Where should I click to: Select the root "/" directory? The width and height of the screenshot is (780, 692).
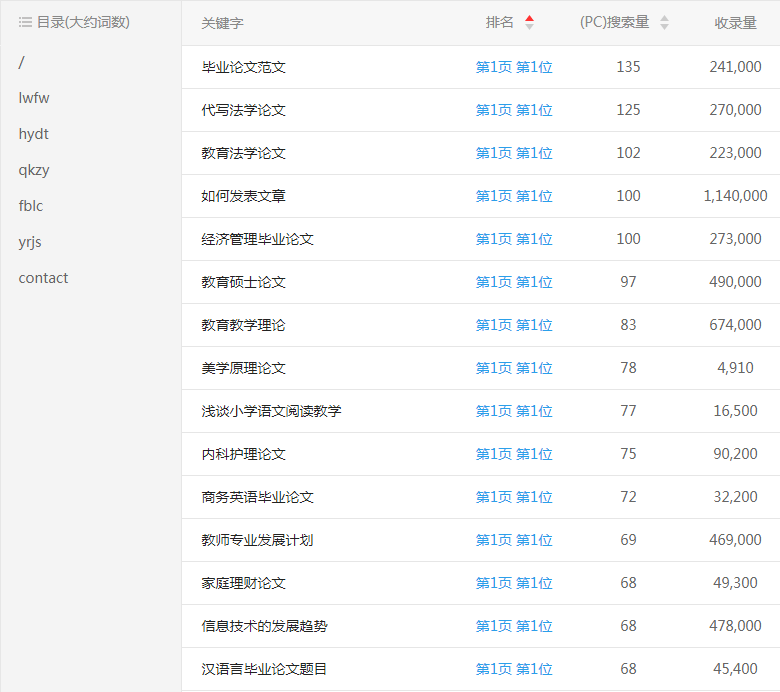coord(22,62)
